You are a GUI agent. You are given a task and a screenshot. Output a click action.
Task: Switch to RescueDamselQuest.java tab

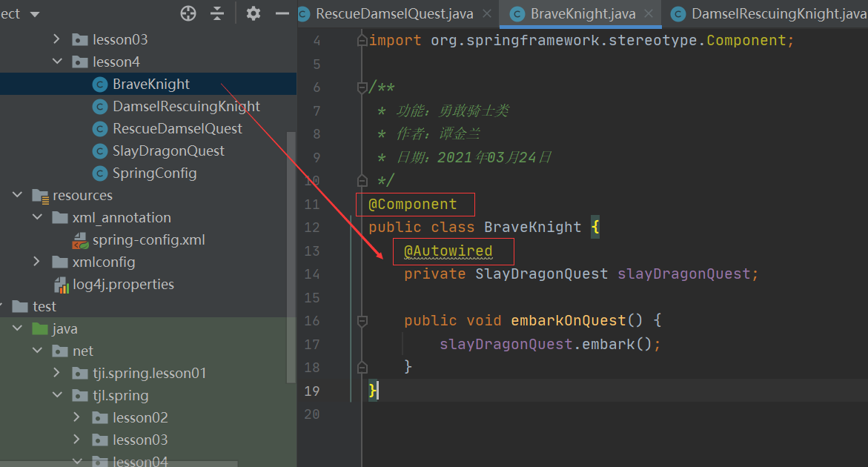[394, 14]
